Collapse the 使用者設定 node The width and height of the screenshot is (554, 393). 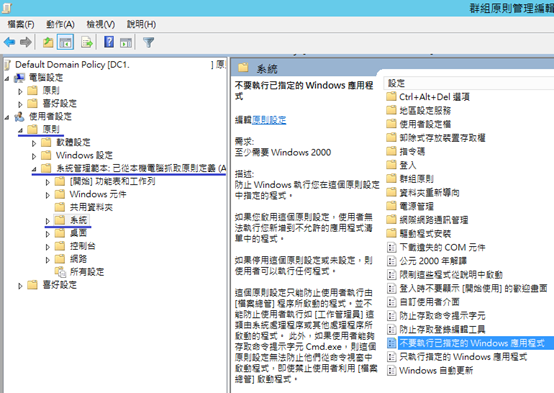point(7,117)
